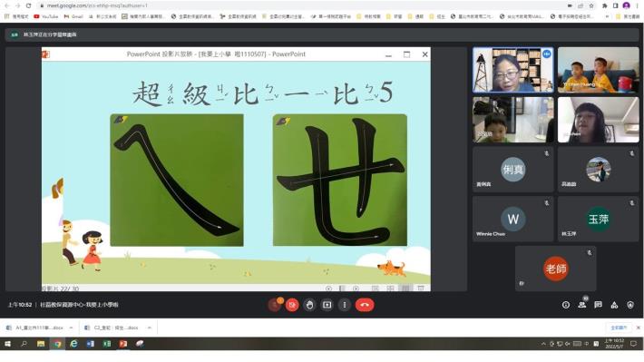The image size is (644, 362).
Task: Open the three-dot more options menu
Action: tap(345, 305)
